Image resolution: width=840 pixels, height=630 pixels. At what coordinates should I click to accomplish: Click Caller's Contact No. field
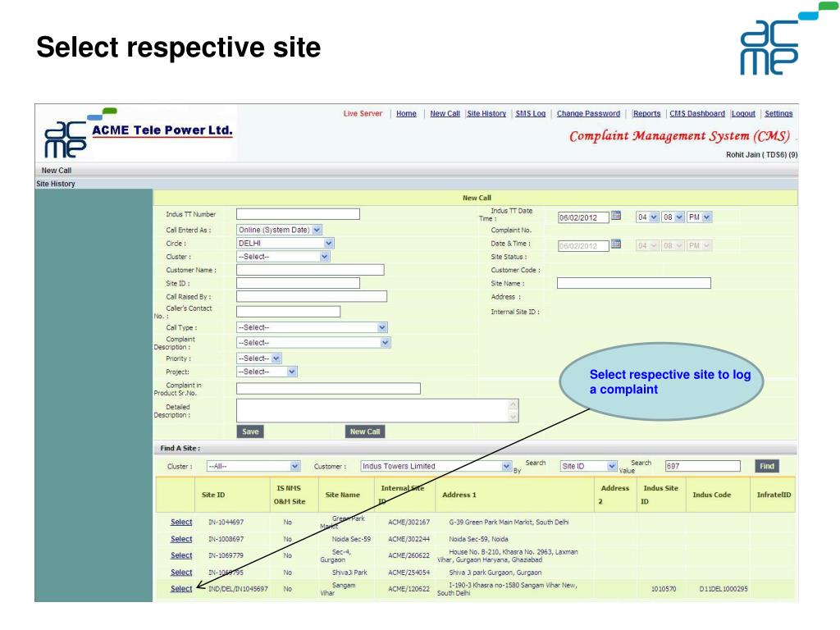coord(288,311)
